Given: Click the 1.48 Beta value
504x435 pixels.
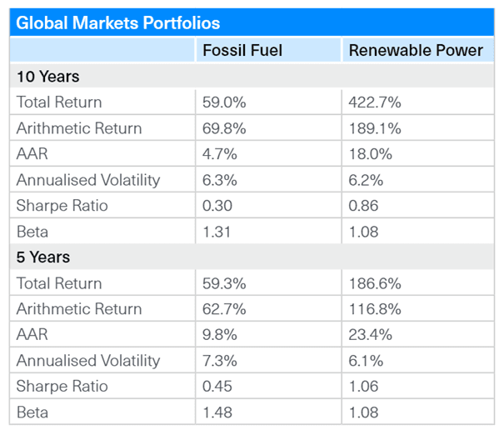Looking at the screenshot, I should pyautogui.click(x=218, y=412).
